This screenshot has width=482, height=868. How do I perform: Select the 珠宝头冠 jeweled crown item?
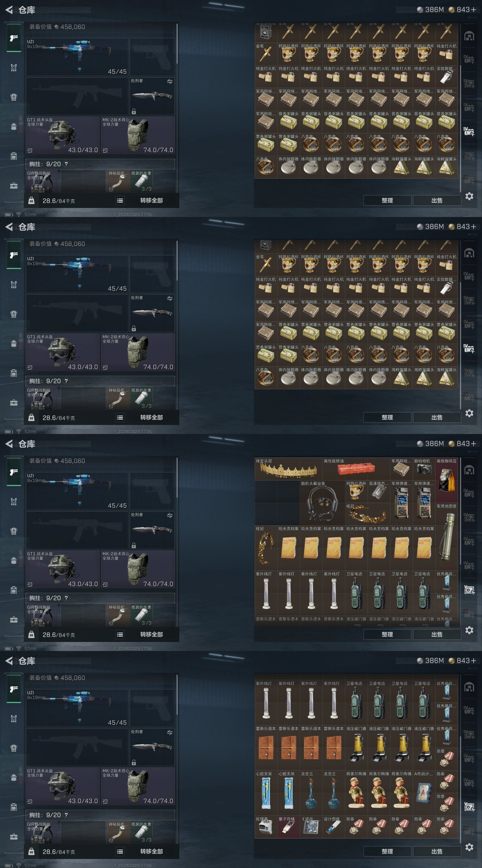tap(288, 469)
